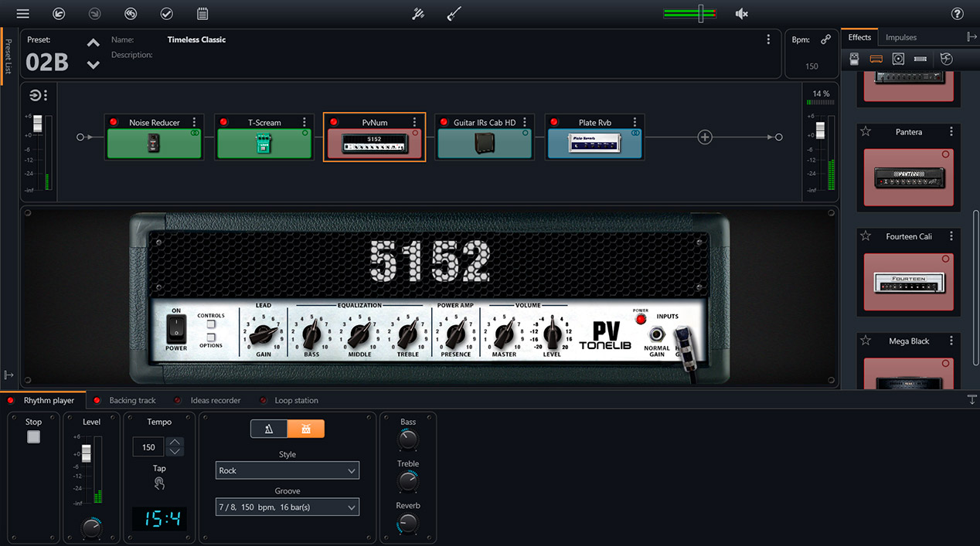
Task: Favorite the Pantera amp with the star
Action: [866, 132]
